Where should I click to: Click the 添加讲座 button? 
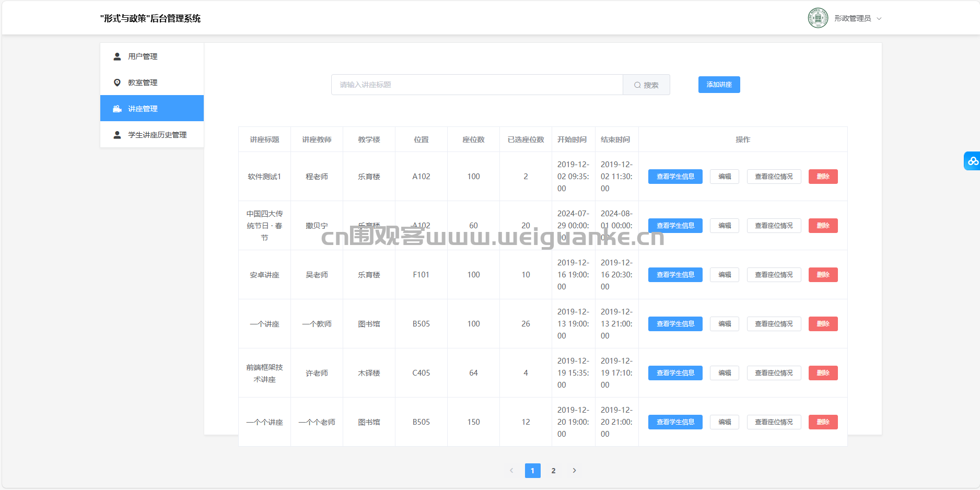pyautogui.click(x=719, y=85)
